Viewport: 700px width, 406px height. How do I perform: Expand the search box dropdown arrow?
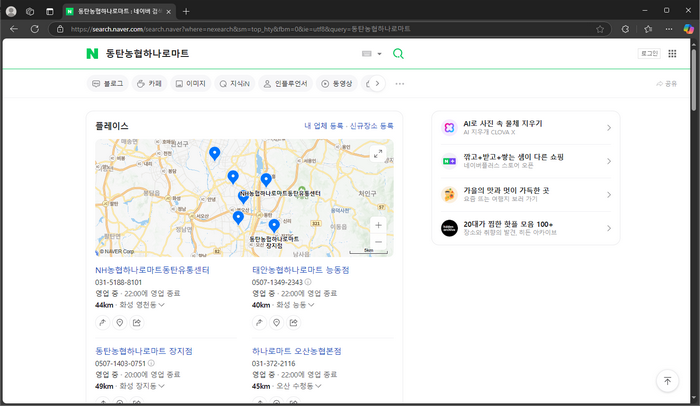379,54
